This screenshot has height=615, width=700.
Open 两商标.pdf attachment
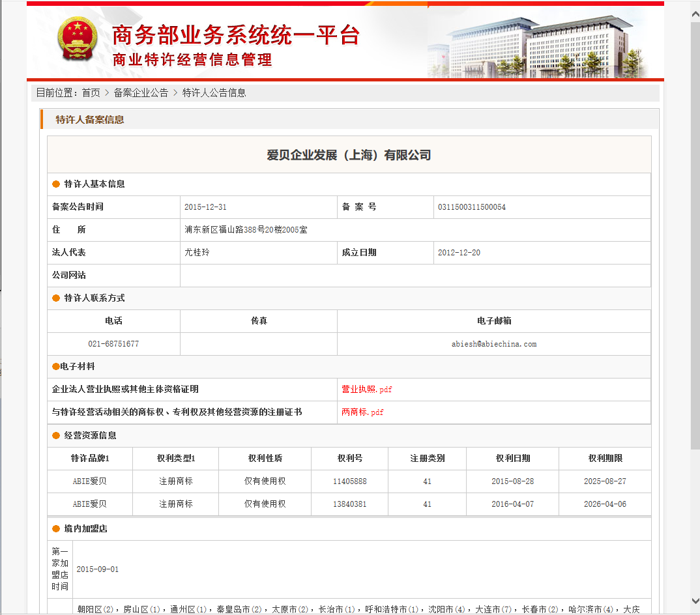pos(362,412)
